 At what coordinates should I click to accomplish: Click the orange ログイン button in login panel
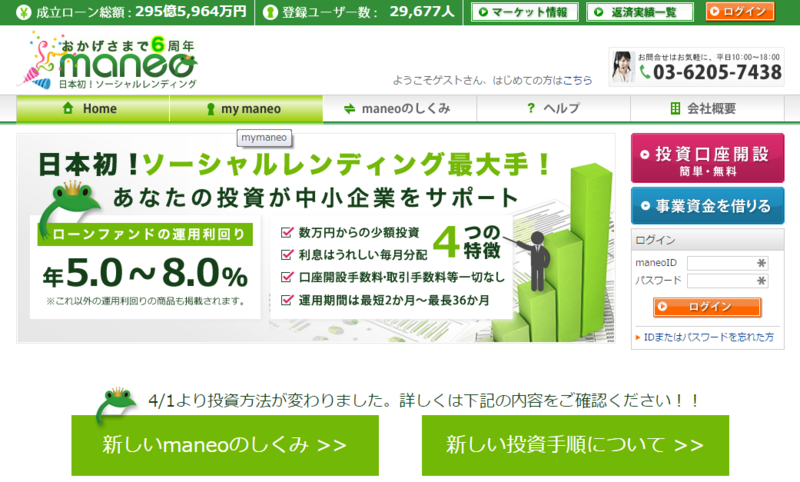[x=707, y=307]
